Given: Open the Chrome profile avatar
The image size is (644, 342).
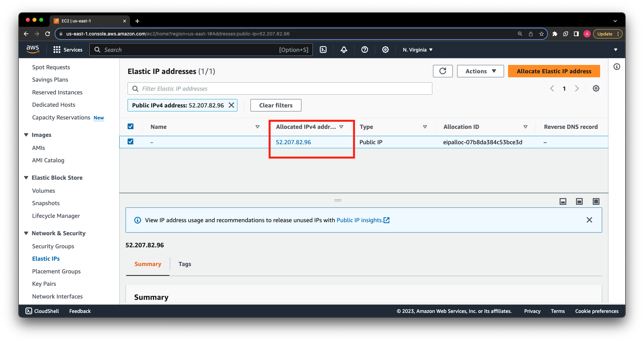Looking at the screenshot, I should (x=587, y=34).
